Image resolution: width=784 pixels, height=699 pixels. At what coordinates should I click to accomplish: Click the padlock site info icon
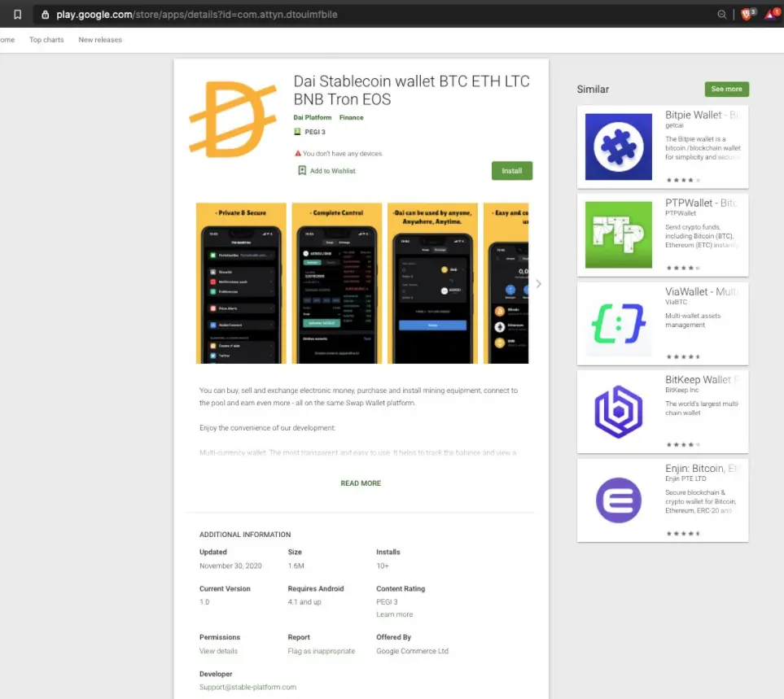coord(45,15)
